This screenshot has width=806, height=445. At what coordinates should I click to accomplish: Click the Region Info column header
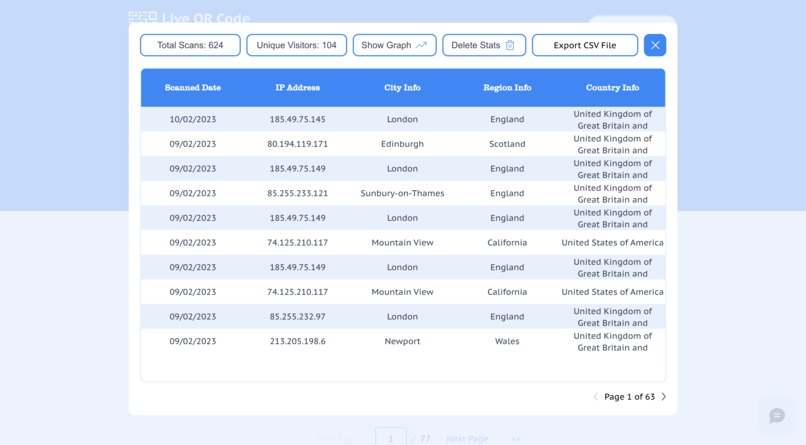507,87
